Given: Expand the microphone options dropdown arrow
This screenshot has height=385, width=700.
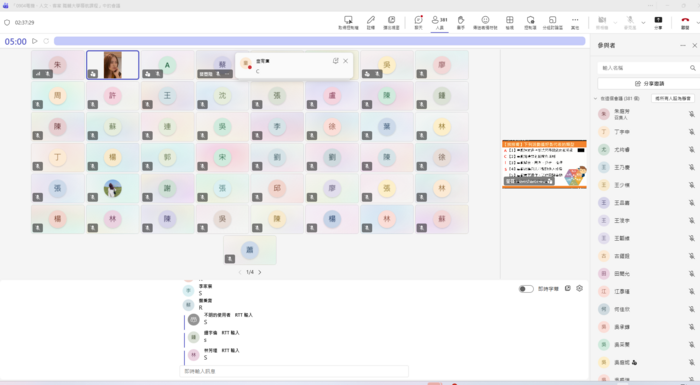Looking at the screenshot, I should coord(643,22).
